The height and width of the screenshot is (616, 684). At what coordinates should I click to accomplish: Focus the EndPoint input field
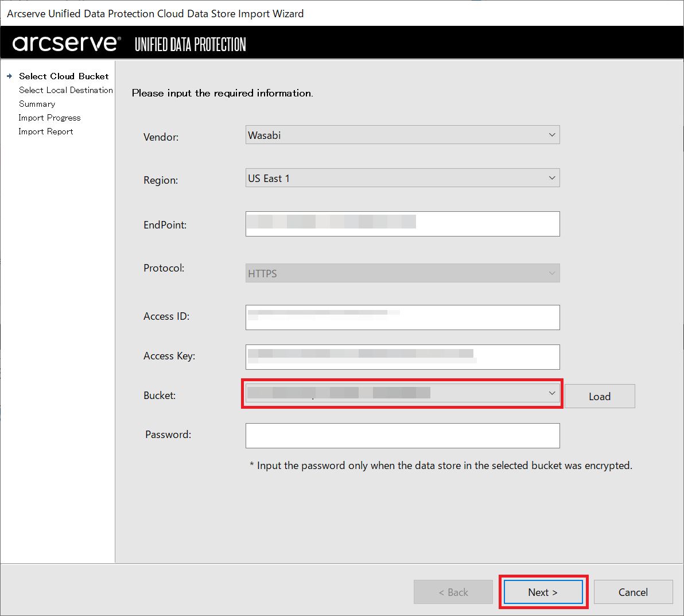point(402,224)
